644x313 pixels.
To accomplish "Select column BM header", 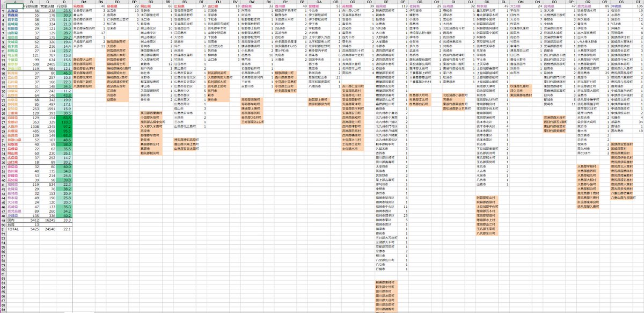I will [x=84, y=2].
